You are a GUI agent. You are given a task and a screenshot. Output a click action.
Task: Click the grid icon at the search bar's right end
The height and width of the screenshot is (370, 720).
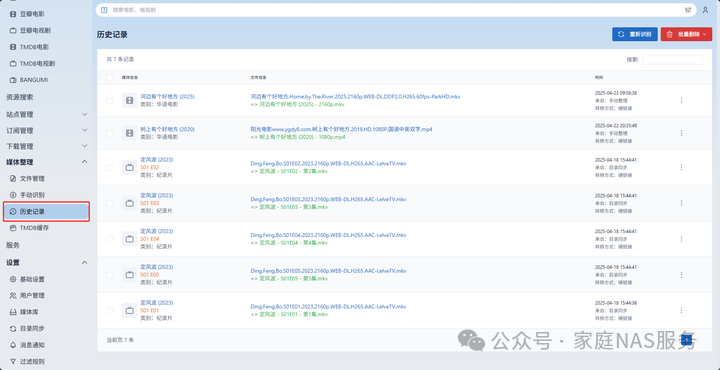(x=688, y=10)
